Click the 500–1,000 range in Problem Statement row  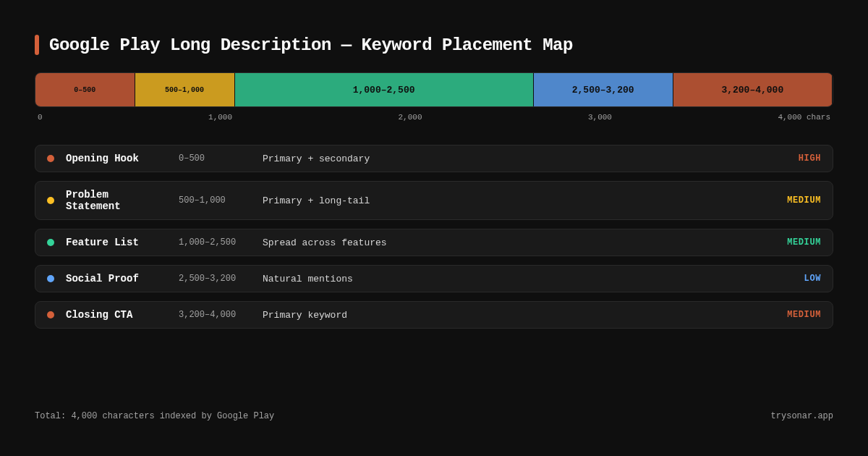[202, 200]
